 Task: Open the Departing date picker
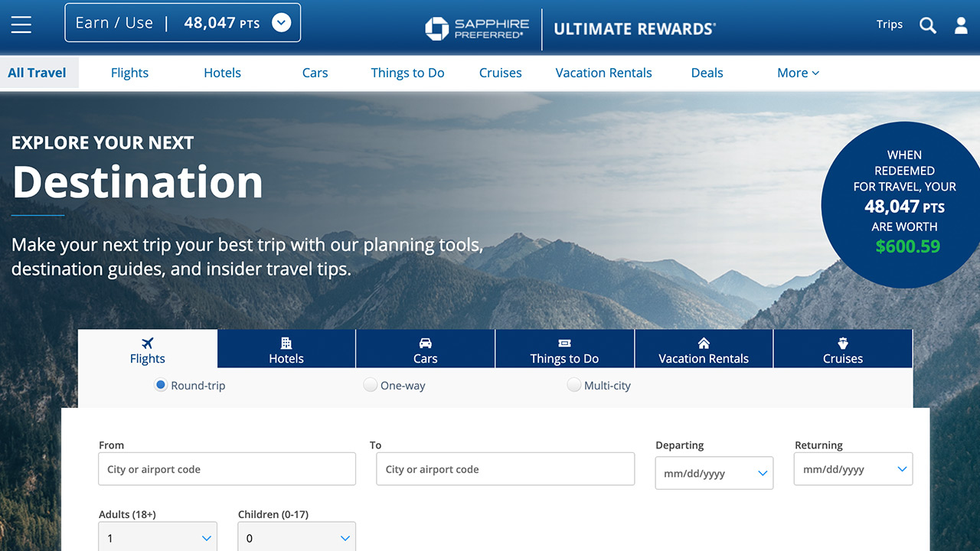[714, 473]
